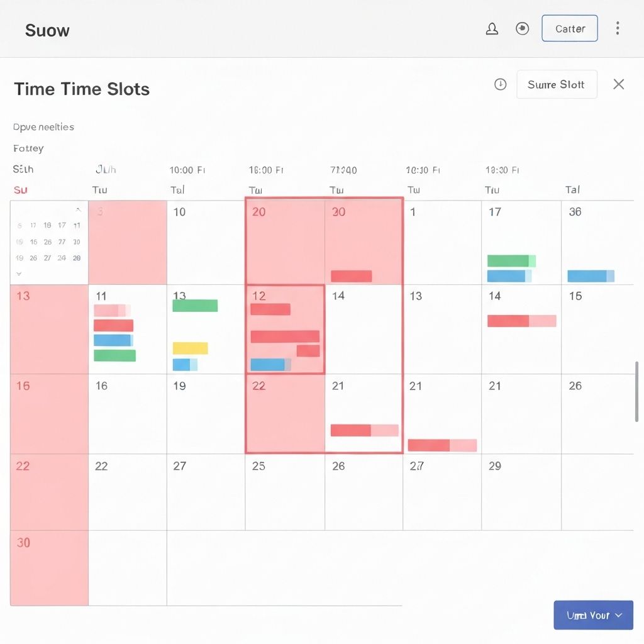Open the user profile icon
Image resolution: width=644 pixels, height=644 pixels.
pyautogui.click(x=492, y=29)
